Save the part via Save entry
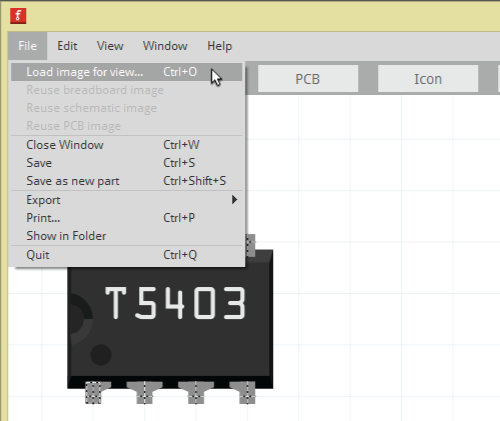The height and width of the screenshot is (421, 500). pyautogui.click(x=127, y=163)
